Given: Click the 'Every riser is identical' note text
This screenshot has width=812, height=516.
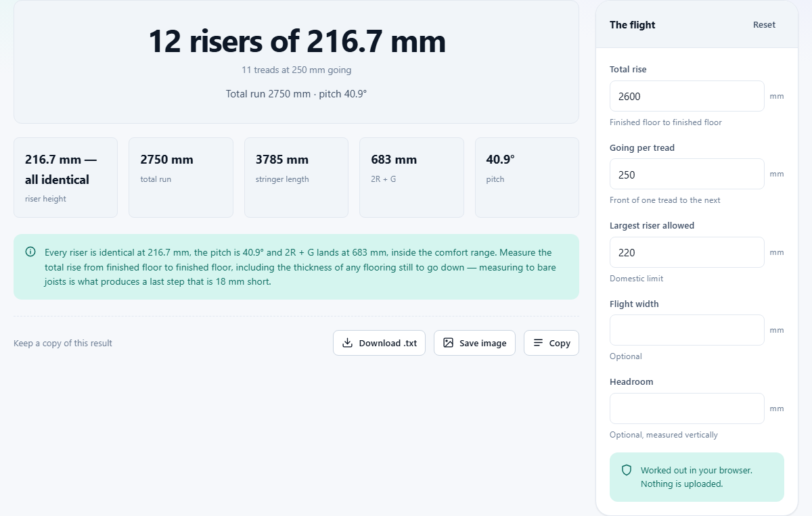Looking at the screenshot, I should [300, 266].
